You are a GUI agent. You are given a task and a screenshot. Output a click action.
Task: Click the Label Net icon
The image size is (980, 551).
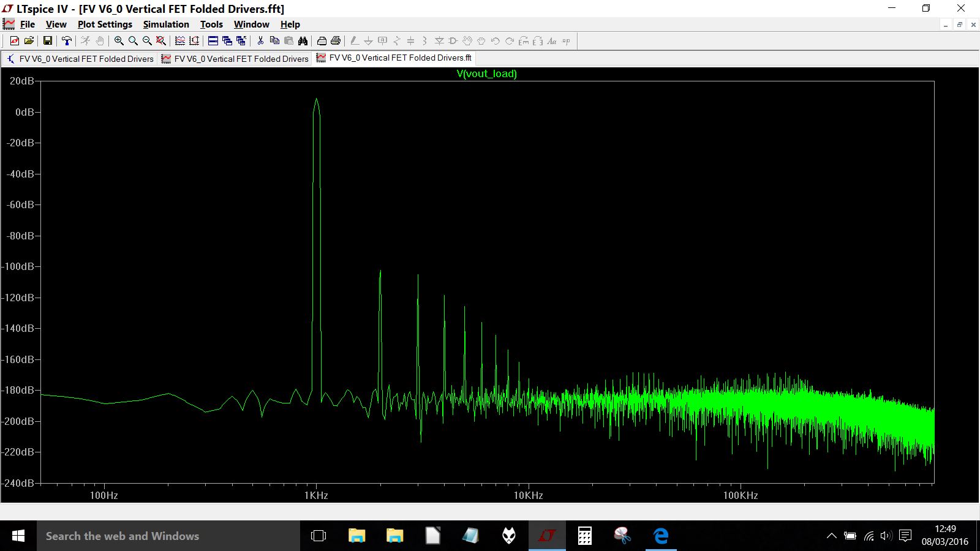click(x=383, y=41)
